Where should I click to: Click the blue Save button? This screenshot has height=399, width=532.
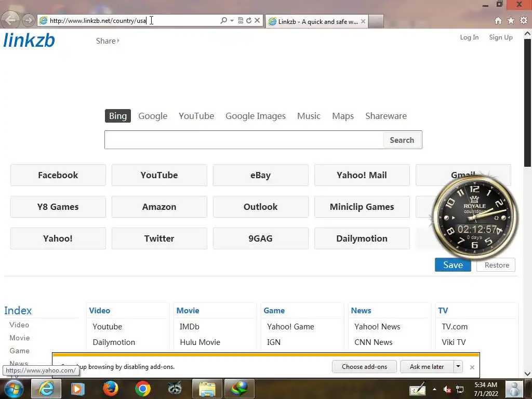tap(453, 265)
